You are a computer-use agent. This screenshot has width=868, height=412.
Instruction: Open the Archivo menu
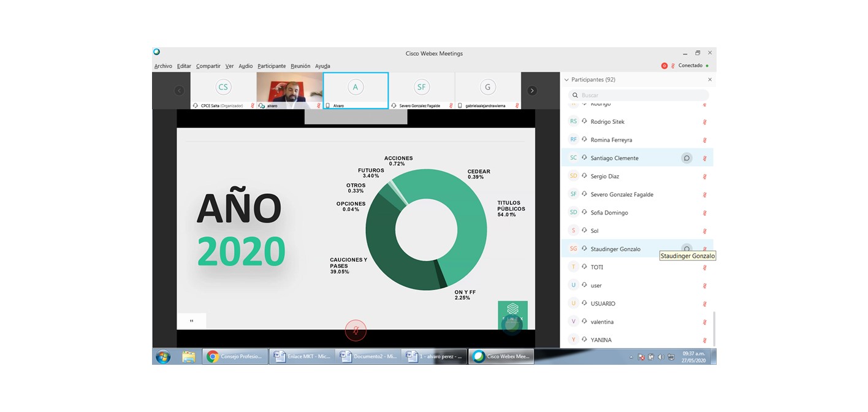tap(163, 66)
